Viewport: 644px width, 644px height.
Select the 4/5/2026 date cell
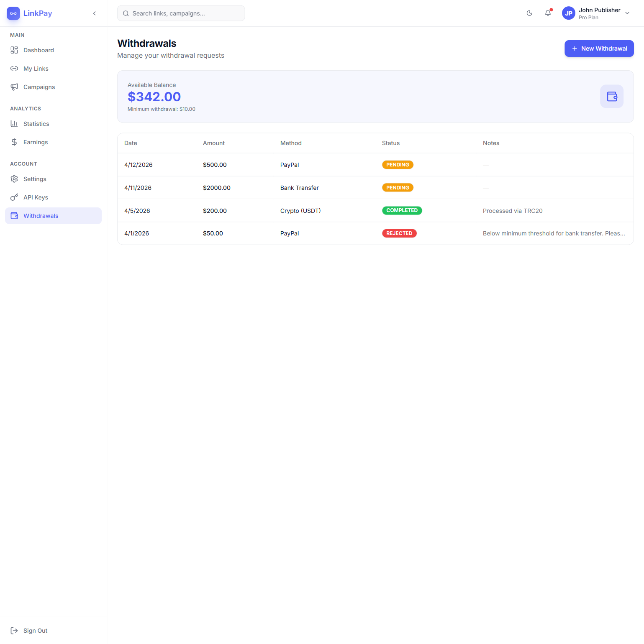137,211
